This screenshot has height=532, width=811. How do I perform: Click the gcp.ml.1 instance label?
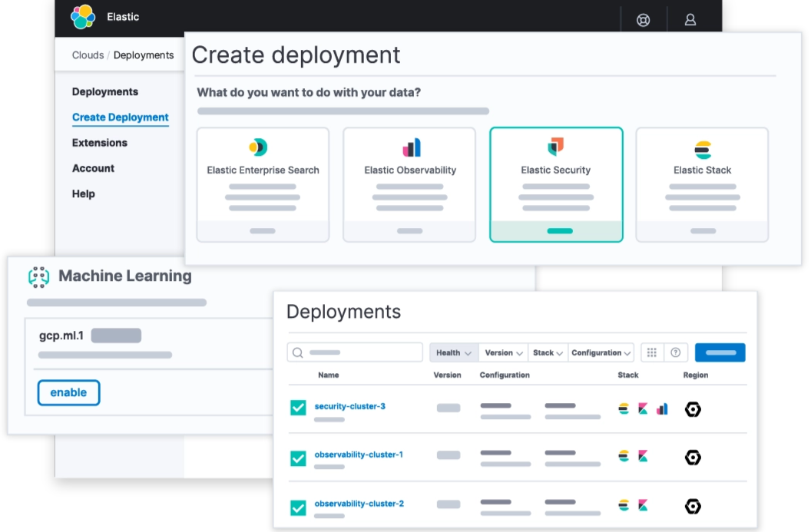click(x=61, y=335)
